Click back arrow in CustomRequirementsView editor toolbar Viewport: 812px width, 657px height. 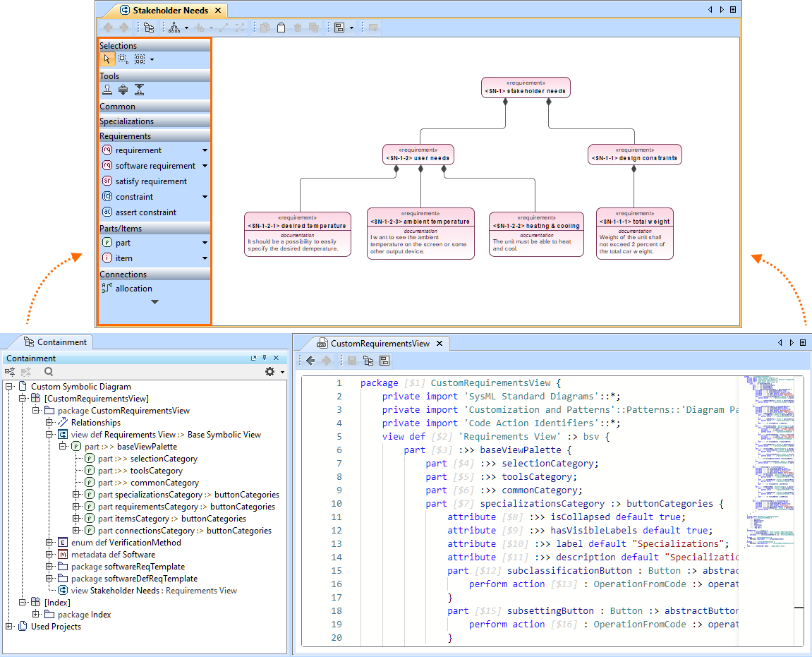tap(310, 361)
